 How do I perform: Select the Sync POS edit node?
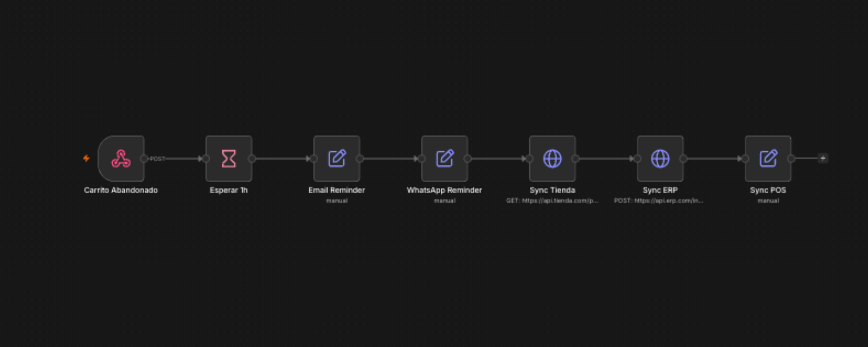[768, 159]
